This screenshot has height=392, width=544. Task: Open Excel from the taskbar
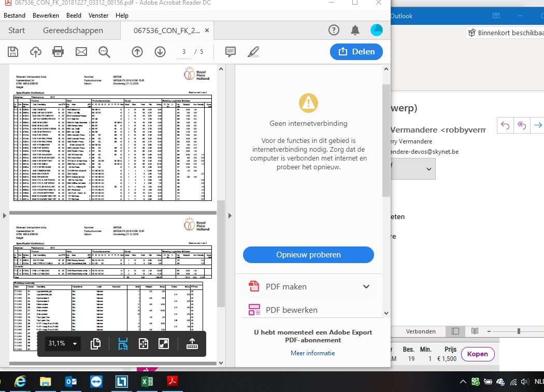click(x=147, y=382)
